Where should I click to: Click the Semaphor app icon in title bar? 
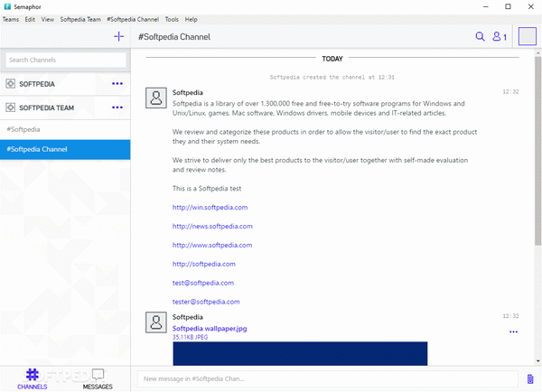pyautogui.click(x=7, y=6)
